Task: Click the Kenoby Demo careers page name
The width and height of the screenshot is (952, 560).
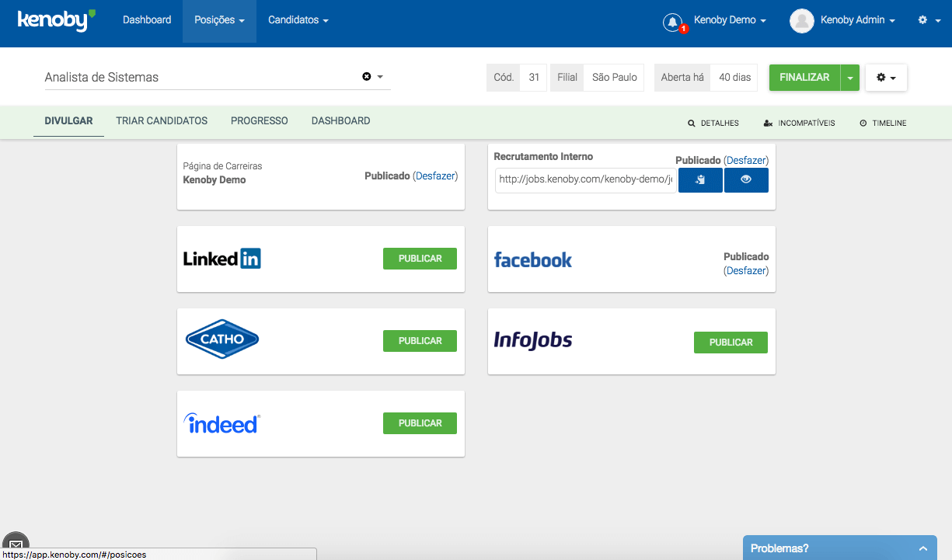Action: (x=214, y=180)
